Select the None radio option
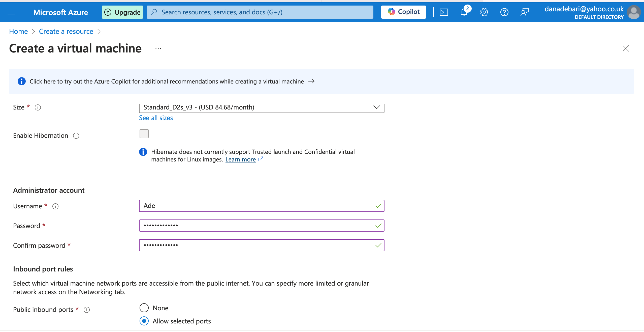This screenshot has height=332, width=644. tap(144, 308)
